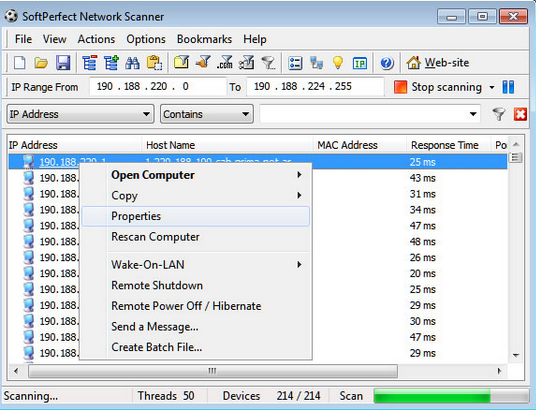536x410 pixels.
Task: Open the Help menu
Action: click(255, 39)
